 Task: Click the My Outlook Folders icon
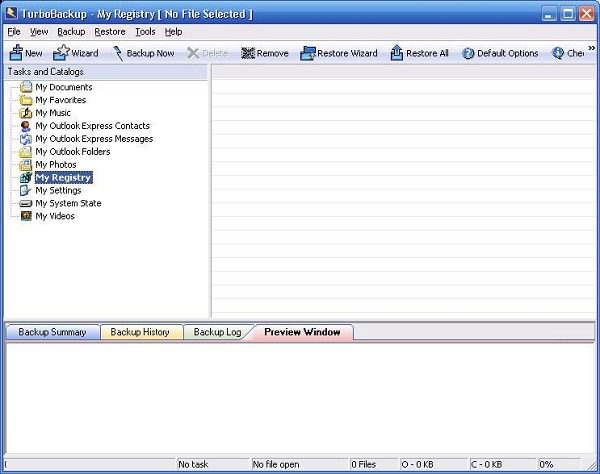(26, 152)
